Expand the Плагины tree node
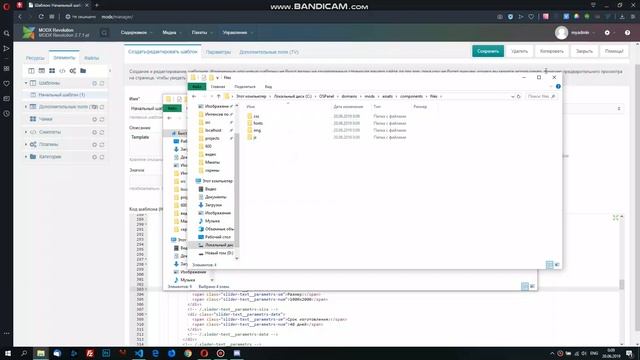This screenshot has width=640, height=360. (26, 144)
